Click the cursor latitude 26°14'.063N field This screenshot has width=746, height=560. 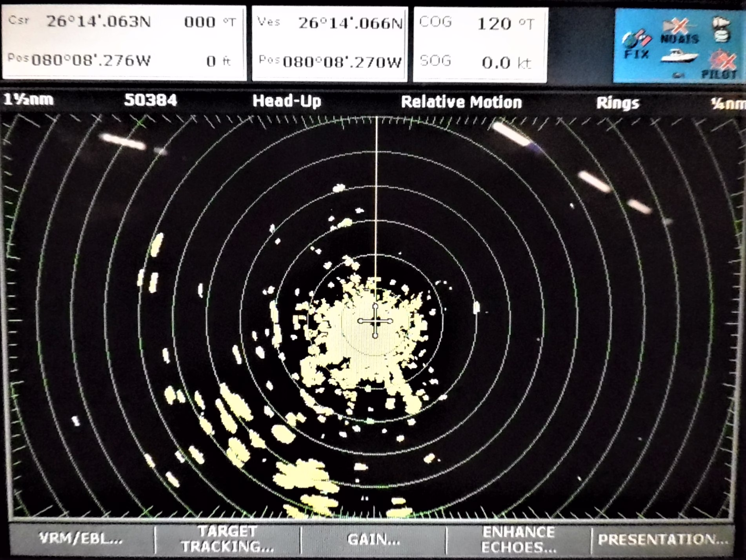pyautogui.click(x=98, y=22)
